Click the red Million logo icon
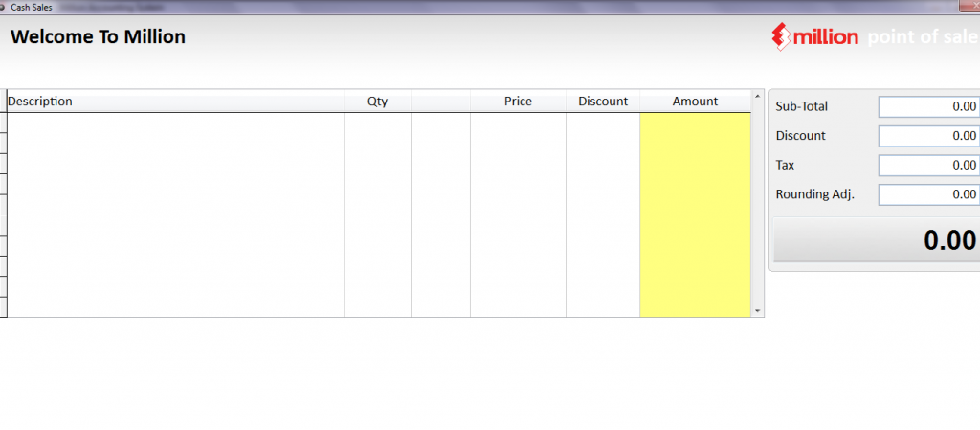Viewport: 980px width, 430px height. coord(784,37)
